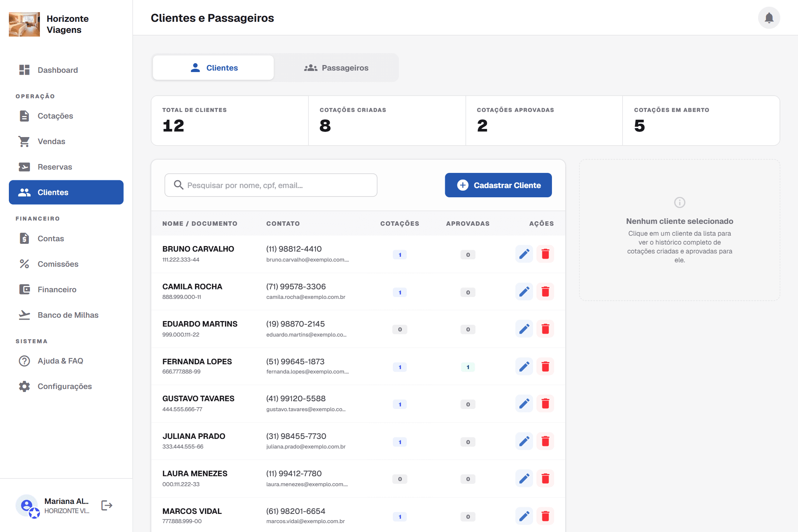Select the JULIANA PRADO name
This screenshot has width=798, height=532.
point(194,436)
